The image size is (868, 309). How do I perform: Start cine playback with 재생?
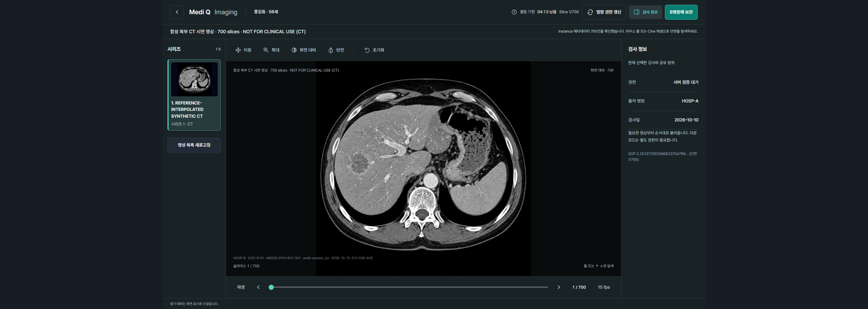click(x=241, y=287)
